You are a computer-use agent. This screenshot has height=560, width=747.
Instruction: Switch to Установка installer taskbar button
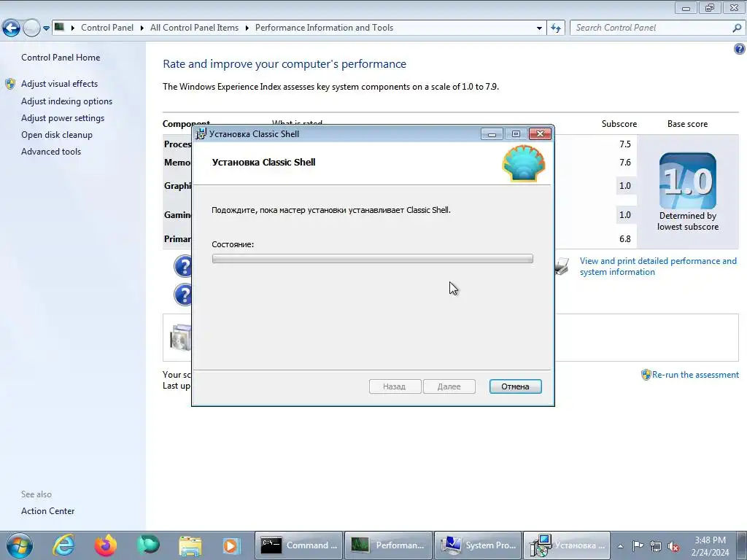tap(567, 545)
